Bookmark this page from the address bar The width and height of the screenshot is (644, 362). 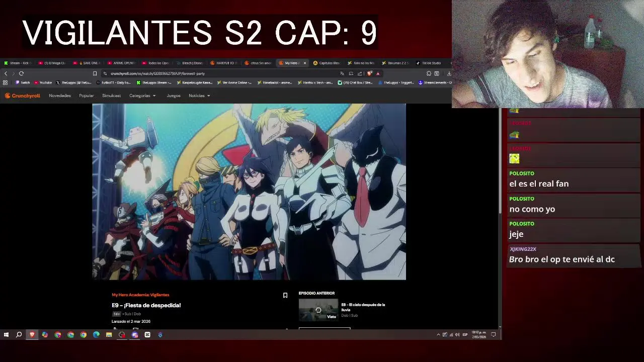pos(95,73)
